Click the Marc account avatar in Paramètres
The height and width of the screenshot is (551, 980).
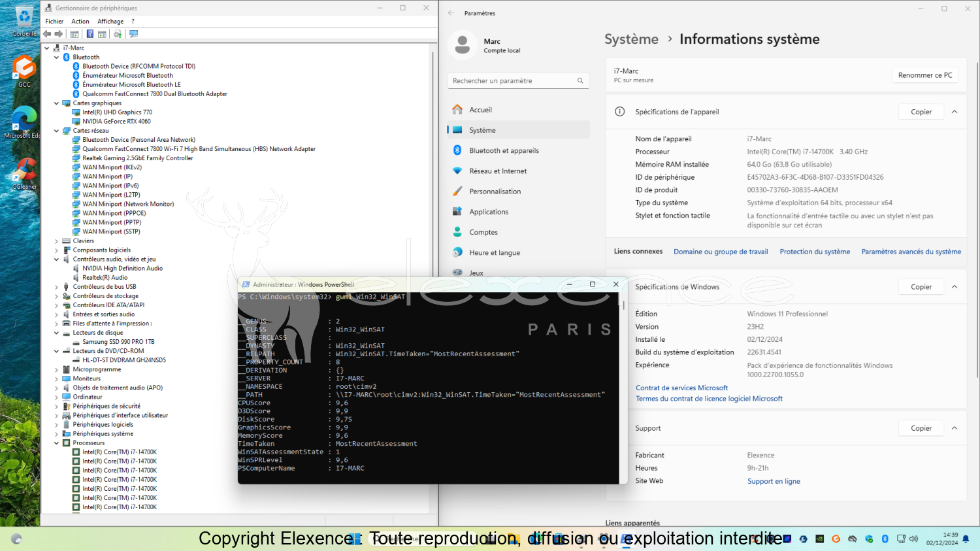[463, 44]
